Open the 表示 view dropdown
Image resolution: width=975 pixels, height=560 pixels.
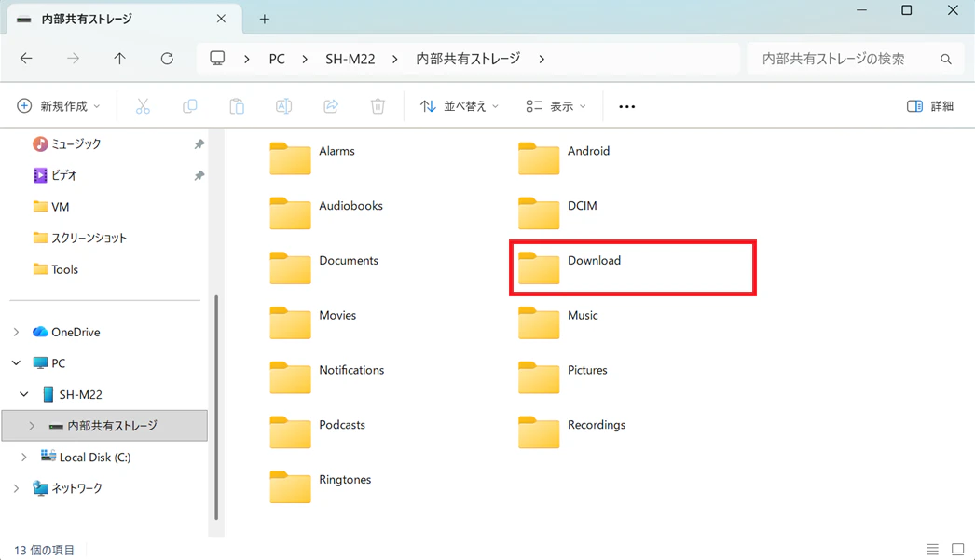[556, 106]
